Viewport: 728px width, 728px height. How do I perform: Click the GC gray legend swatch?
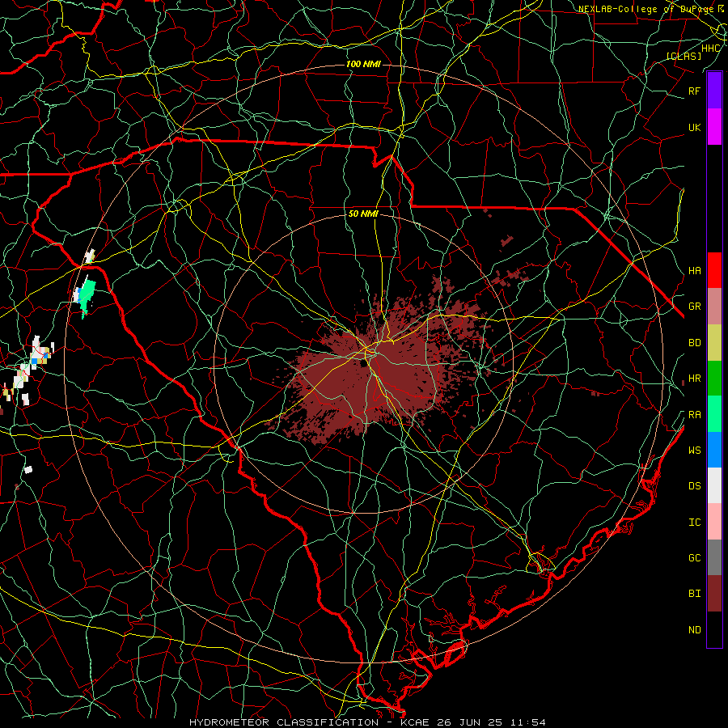[x=714, y=557]
